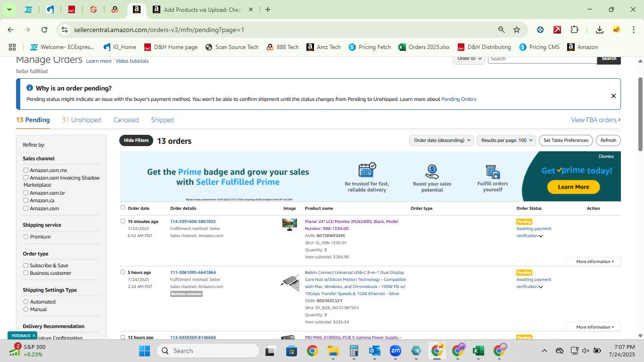The image size is (644, 362).
Task: Select order 111-3061095-6641864 checkbox
Action: 123,272
